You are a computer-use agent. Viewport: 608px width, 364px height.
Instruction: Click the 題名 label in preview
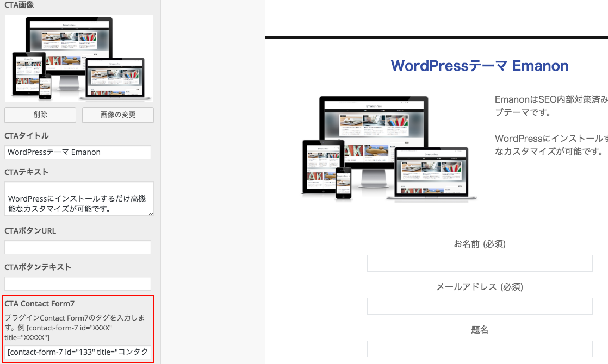pos(480,330)
